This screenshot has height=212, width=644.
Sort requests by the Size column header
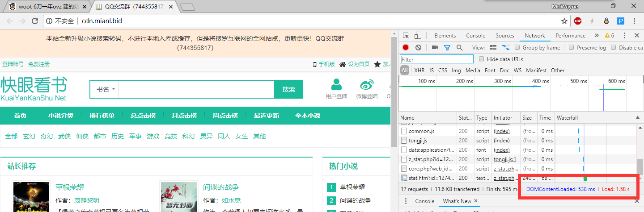529,118
